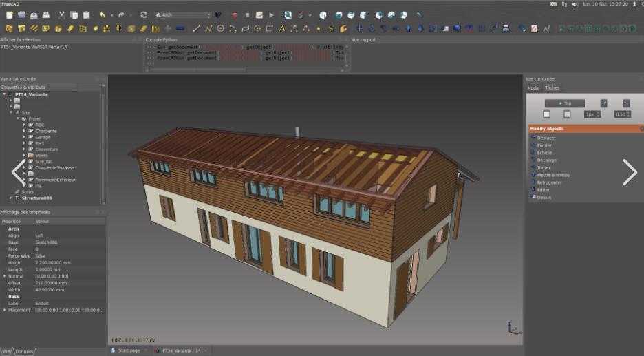
Task: Click Déplacer in Modify objects
Action: 546,138
